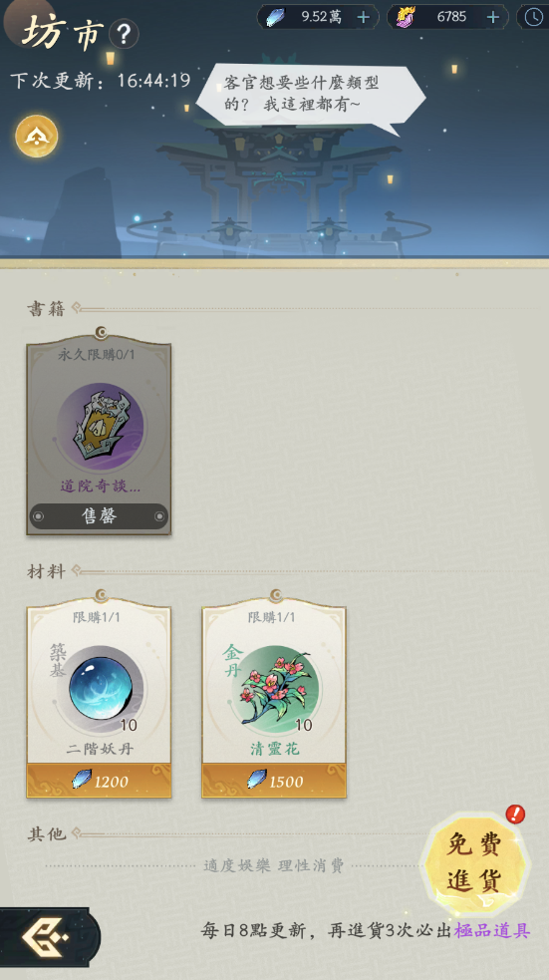Select the 書籍 section header
Screen dimensions: 549x980
coord(46,309)
